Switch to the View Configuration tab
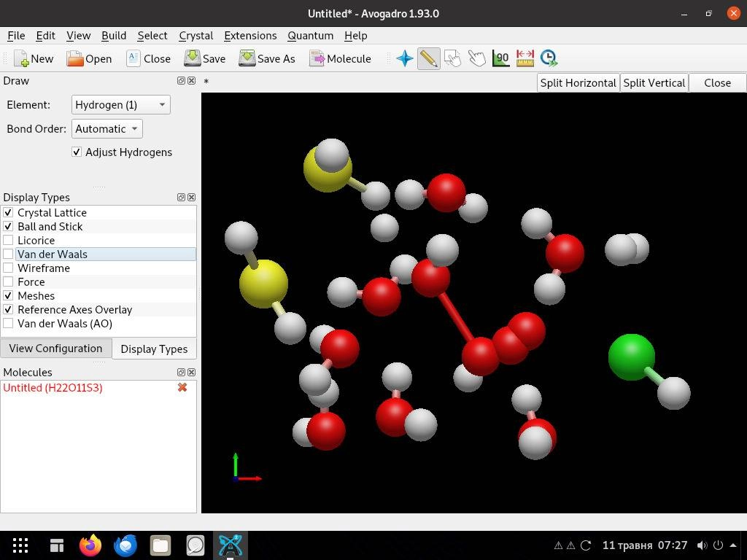The width and height of the screenshot is (747, 560). [x=55, y=349]
